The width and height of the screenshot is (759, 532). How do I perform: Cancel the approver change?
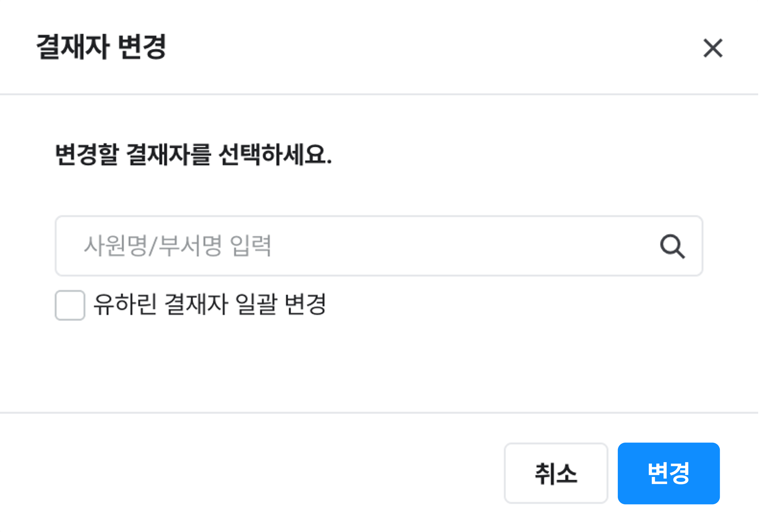tap(556, 473)
